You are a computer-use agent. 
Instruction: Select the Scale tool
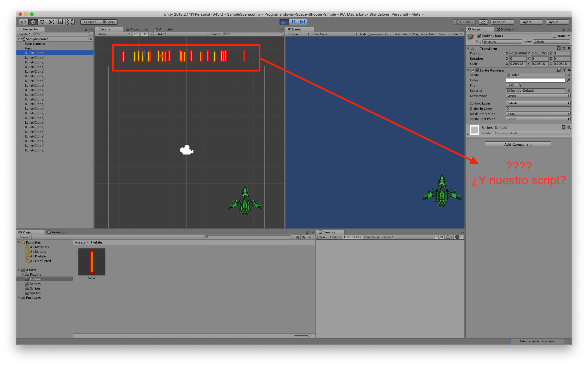pos(52,22)
